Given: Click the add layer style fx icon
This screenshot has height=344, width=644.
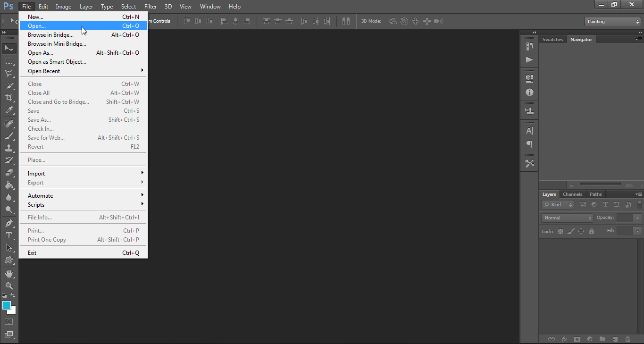Looking at the screenshot, I should pos(564,339).
